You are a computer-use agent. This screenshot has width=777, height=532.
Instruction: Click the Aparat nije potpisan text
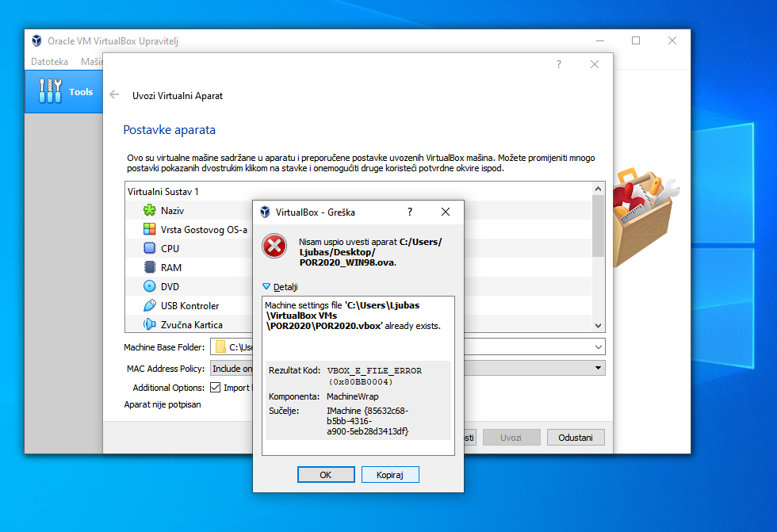pos(163,404)
